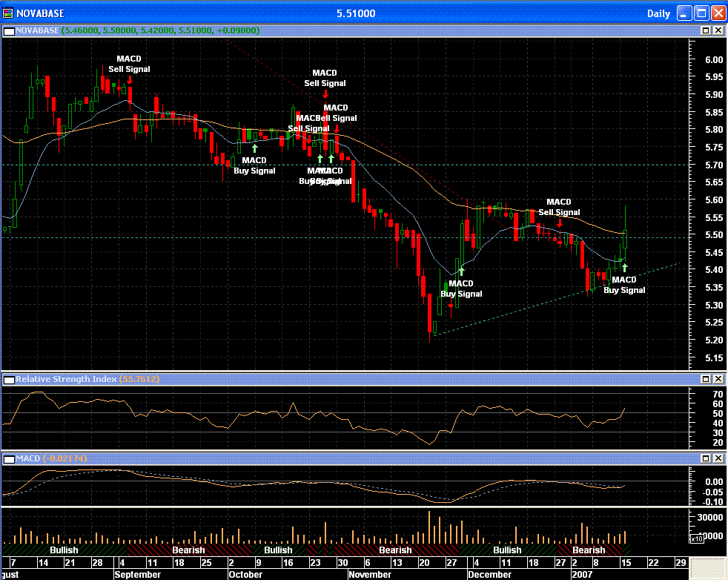Click the x10 volume scale marker

click(x=696, y=539)
